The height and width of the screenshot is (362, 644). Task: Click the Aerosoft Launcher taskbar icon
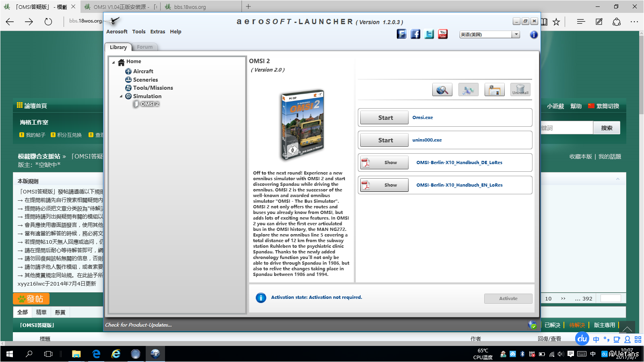(155, 354)
